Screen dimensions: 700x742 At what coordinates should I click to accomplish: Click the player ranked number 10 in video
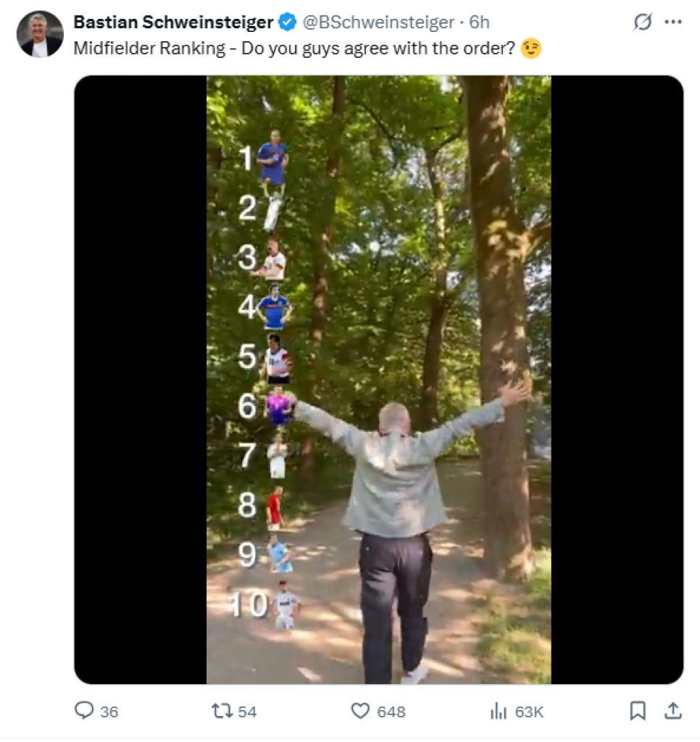(286, 604)
